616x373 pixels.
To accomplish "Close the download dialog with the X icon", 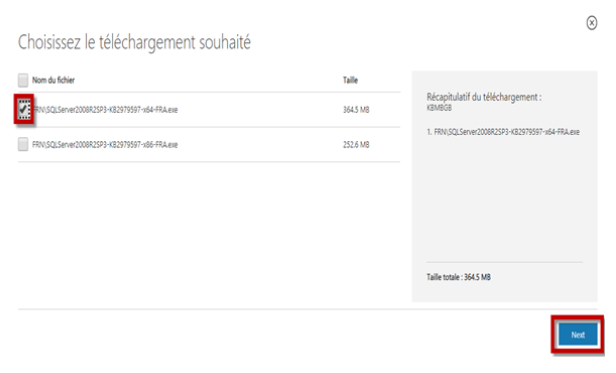I will 592,23.
